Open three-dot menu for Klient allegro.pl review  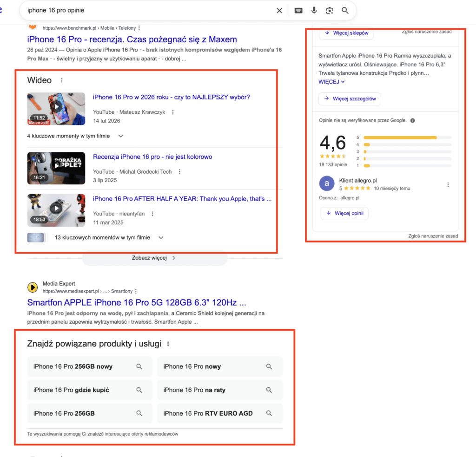pos(448,185)
